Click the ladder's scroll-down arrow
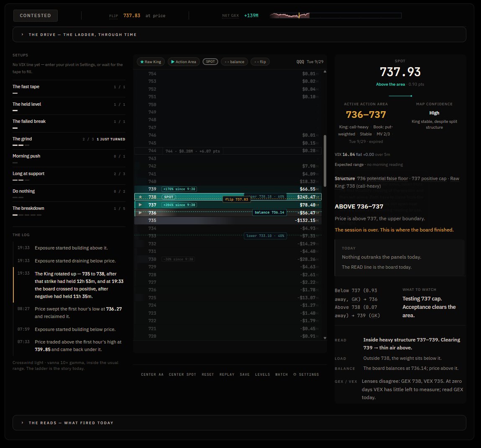481x448 pixels. pos(325,338)
